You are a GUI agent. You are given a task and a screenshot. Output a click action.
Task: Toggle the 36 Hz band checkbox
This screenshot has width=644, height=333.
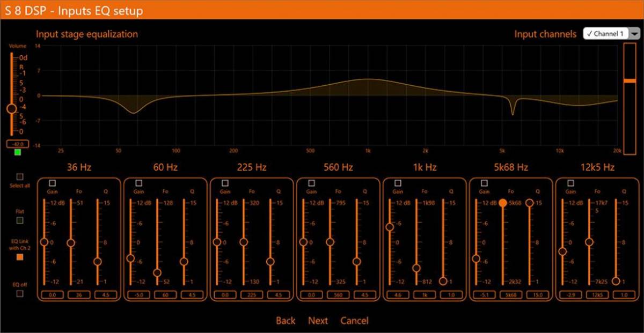(x=53, y=183)
